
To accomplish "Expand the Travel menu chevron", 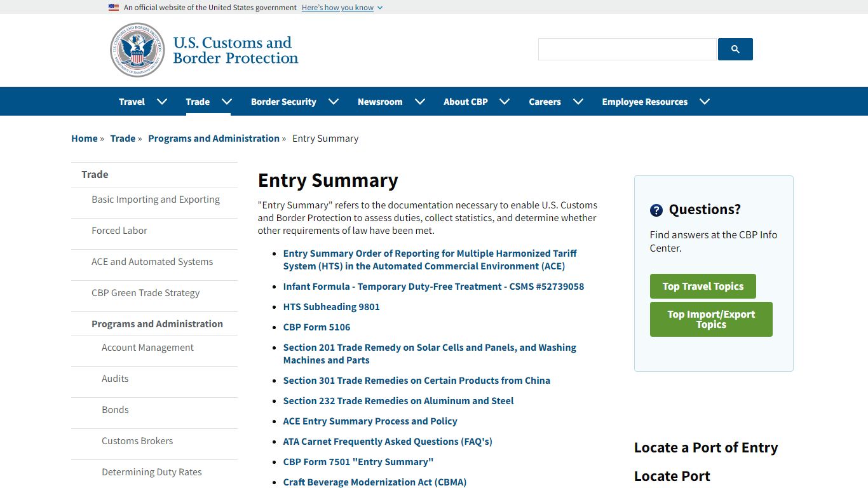I will (162, 102).
